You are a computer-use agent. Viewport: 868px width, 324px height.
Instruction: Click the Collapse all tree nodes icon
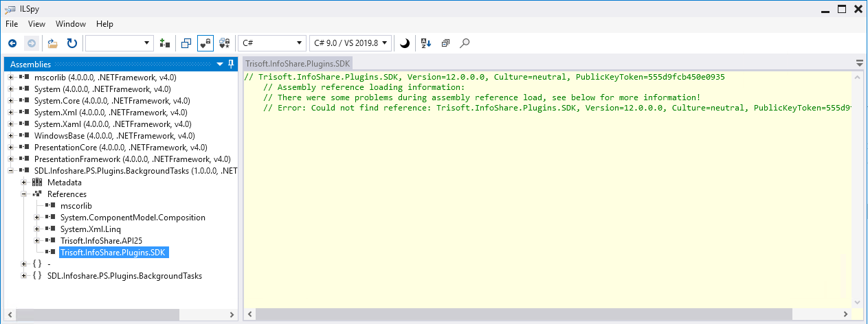445,43
